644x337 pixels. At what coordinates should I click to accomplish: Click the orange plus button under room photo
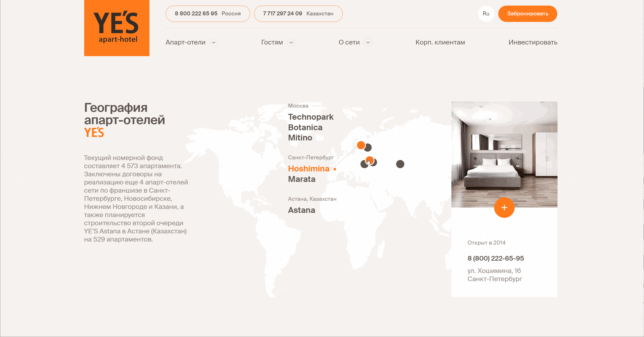pos(504,208)
